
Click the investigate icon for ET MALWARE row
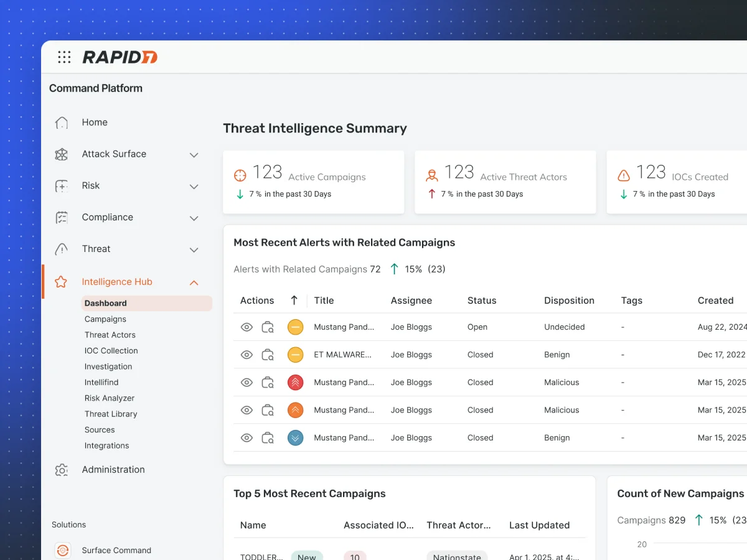click(268, 355)
